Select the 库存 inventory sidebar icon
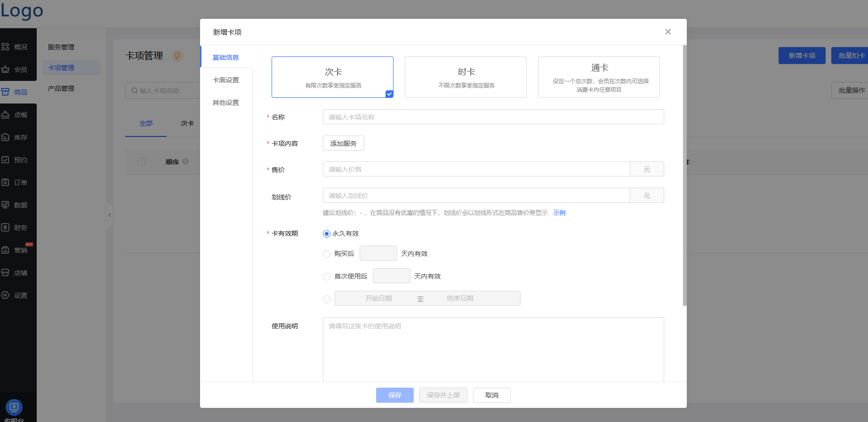The width and height of the screenshot is (868, 422). pos(6,137)
